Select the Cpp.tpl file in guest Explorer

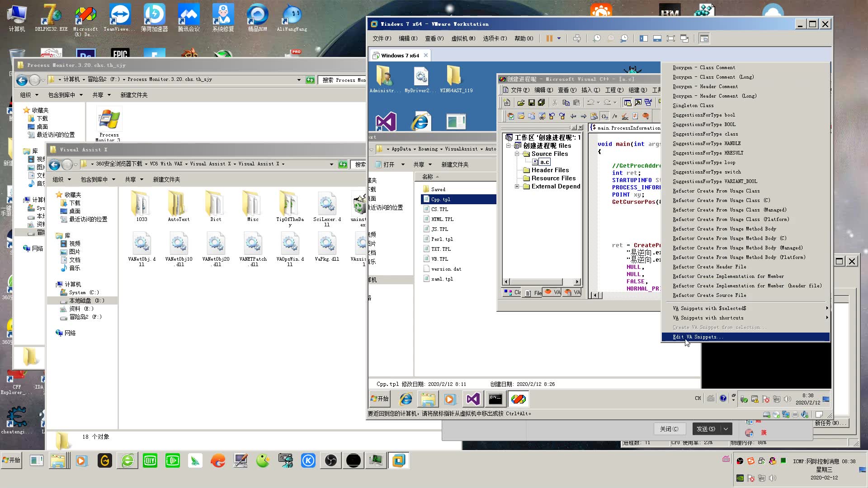tap(458, 199)
